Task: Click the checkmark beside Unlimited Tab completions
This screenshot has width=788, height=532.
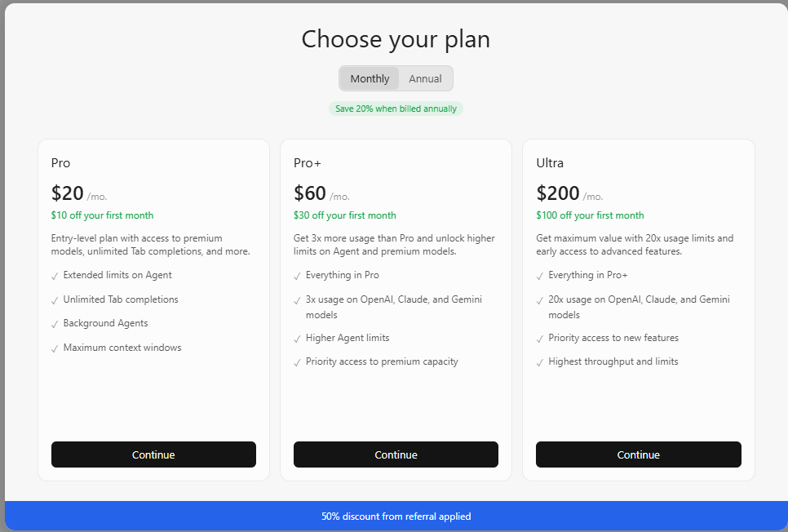Action: [55, 300]
